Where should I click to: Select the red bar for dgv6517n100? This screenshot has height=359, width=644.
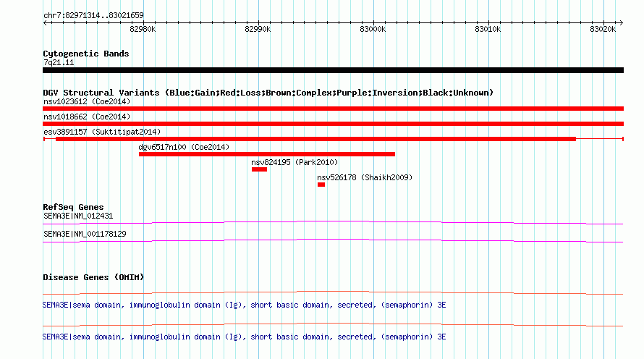click(x=267, y=154)
